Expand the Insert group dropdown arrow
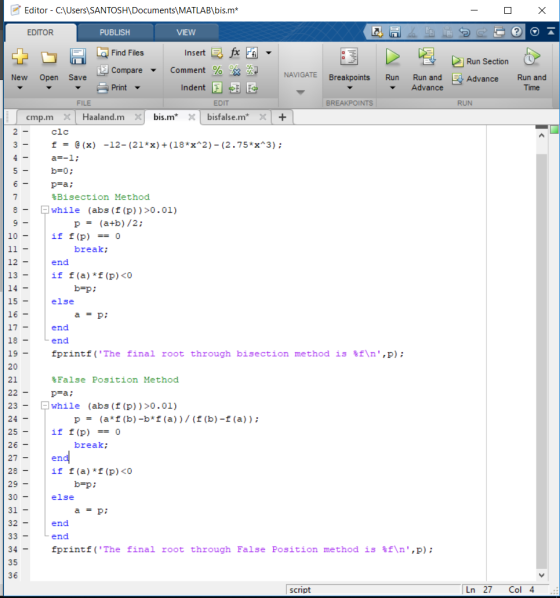 click(x=269, y=53)
